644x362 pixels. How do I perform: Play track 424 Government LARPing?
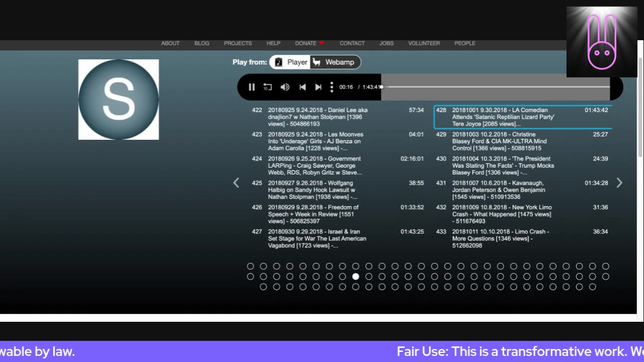click(x=338, y=165)
